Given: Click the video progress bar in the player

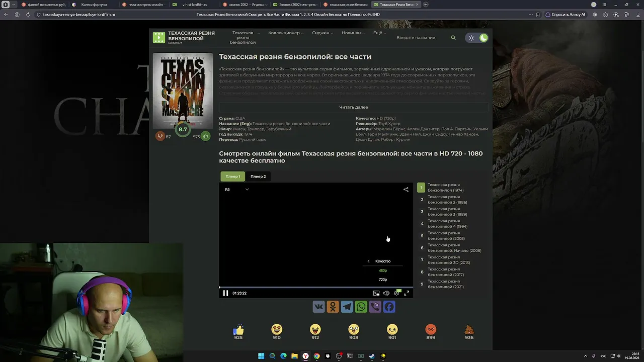Looking at the screenshot, I should [x=316, y=287].
